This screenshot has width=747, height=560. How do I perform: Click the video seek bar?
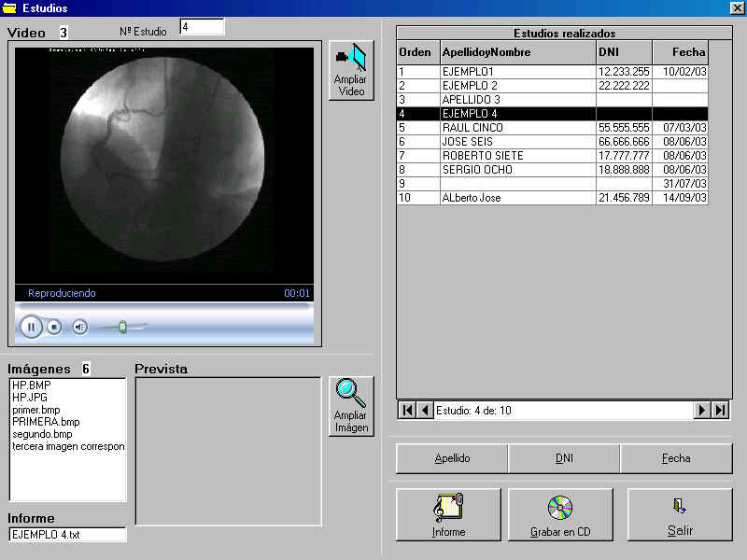163,305
